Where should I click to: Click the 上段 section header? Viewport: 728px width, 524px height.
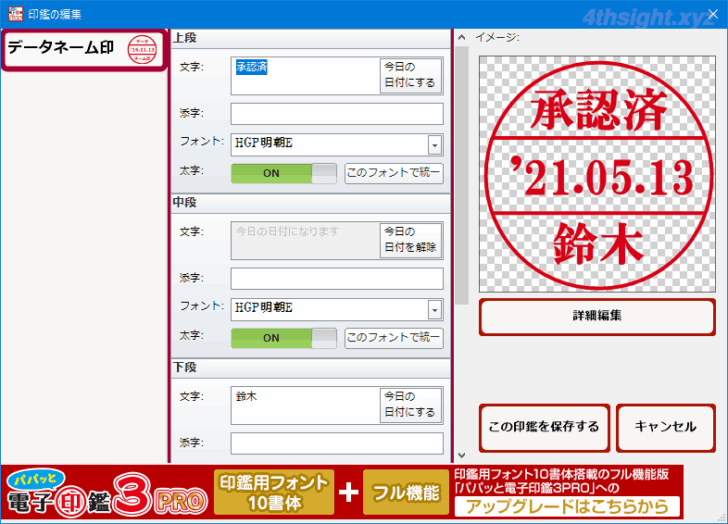(310, 38)
